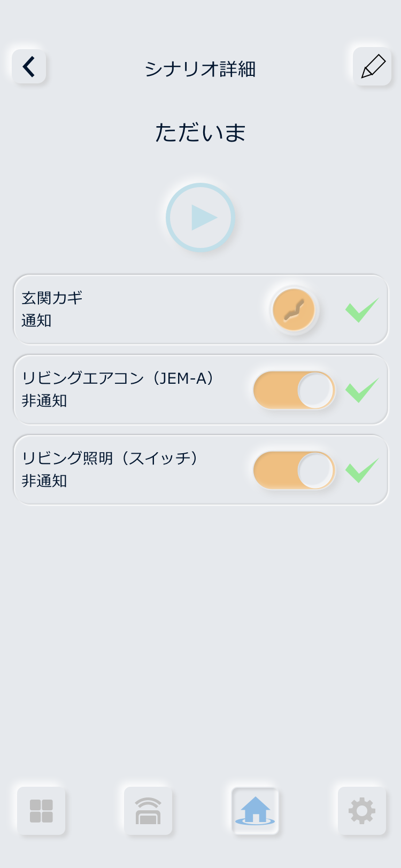
Task: Click the 非通知 label under リビングエアコン
Action: pos(44,401)
